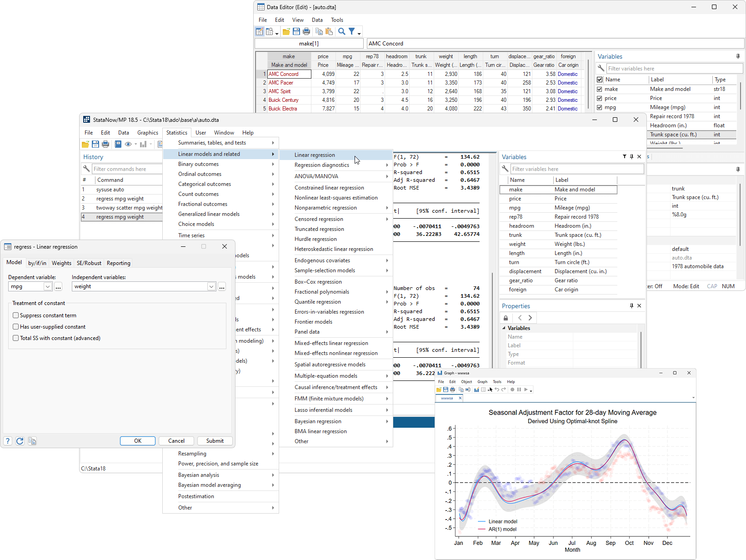The width and height of the screenshot is (746, 560).
Task: Click Open folder icon in Data Editor toolbar
Action: tap(286, 31)
